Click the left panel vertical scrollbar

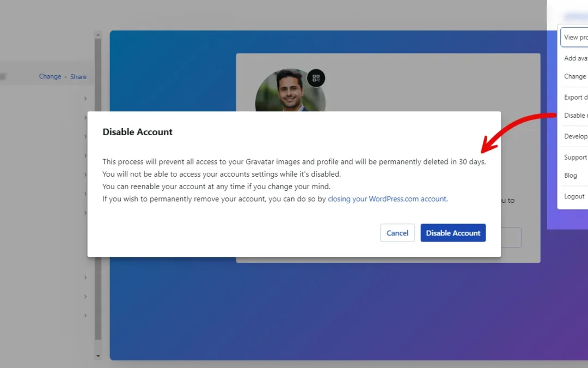[x=98, y=191]
